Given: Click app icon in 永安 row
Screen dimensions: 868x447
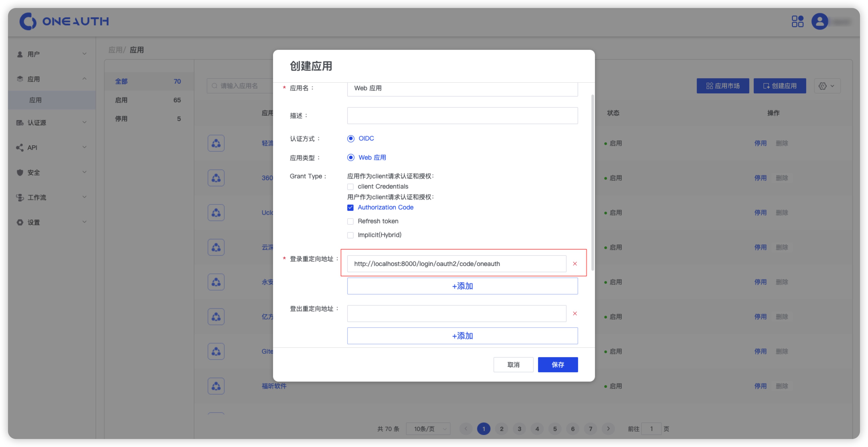Looking at the screenshot, I should click(216, 282).
